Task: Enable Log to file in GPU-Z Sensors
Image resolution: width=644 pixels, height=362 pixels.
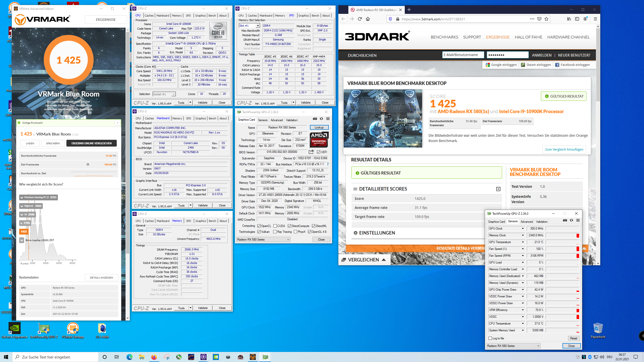Action: (x=490, y=338)
